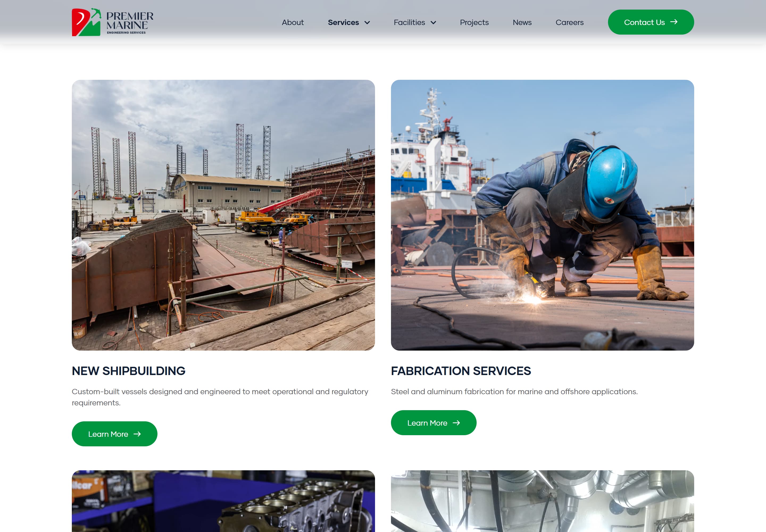Open the Fabrication Services welder photo
The width and height of the screenshot is (766, 532).
point(542,215)
